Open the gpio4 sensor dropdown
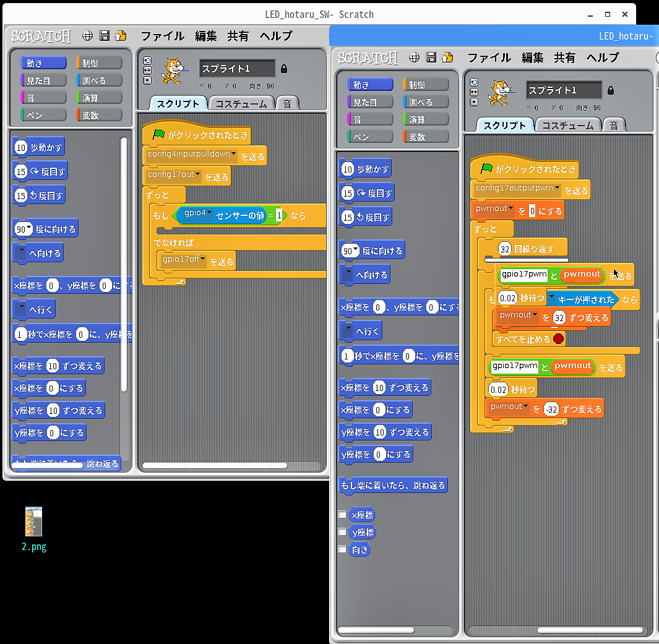Screen dimensions: 659x644 pos(209,213)
